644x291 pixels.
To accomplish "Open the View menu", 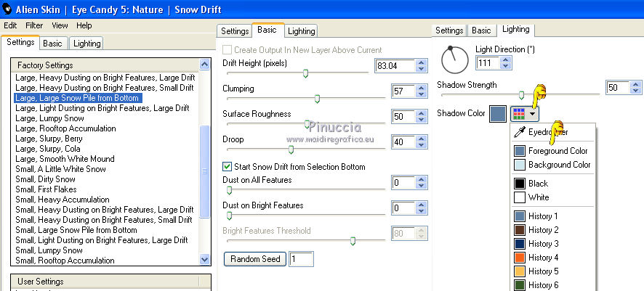I will [x=60, y=25].
